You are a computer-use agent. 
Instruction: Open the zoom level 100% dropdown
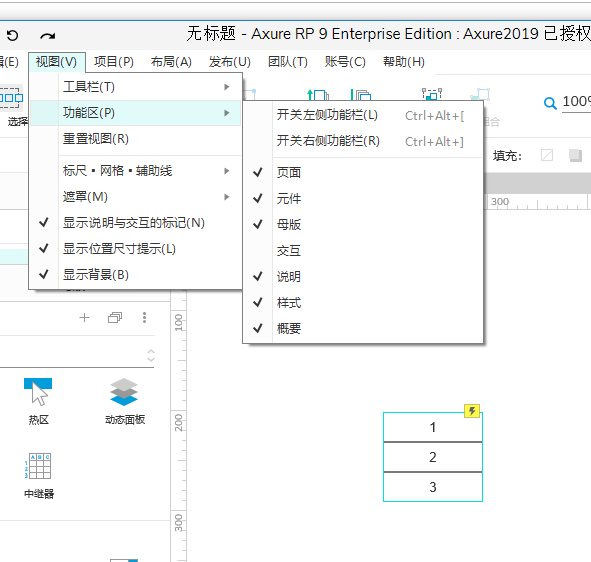[x=576, y=102]
